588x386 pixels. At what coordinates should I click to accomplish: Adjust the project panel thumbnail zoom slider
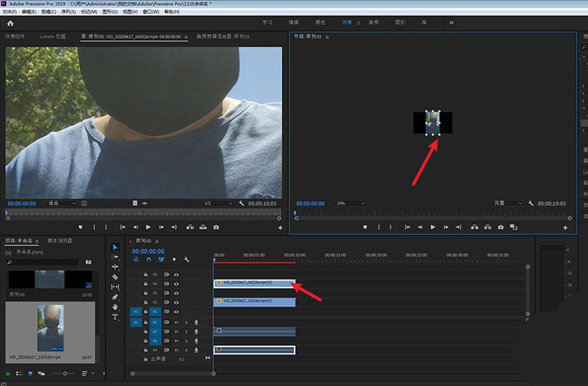64,373
